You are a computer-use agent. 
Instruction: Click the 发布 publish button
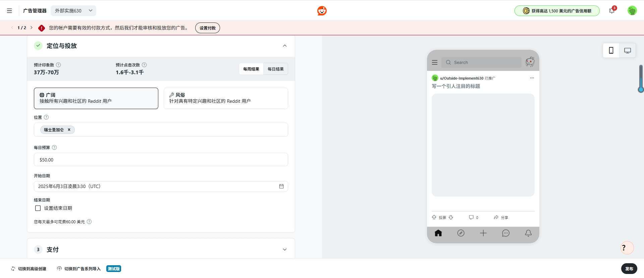[x=629, y=269]
